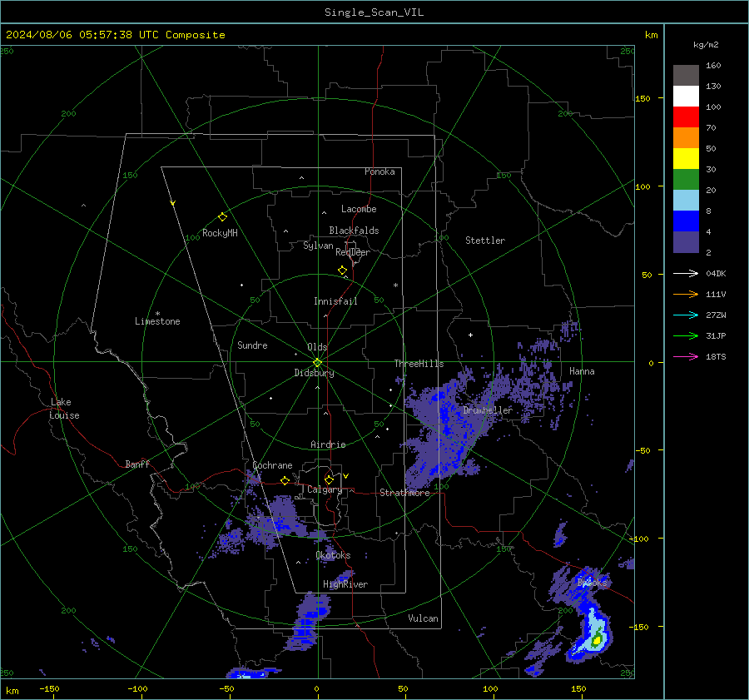749x700 pixels.
Task: Select the light blue 8-20 legend color
Action: coord(686,201)
